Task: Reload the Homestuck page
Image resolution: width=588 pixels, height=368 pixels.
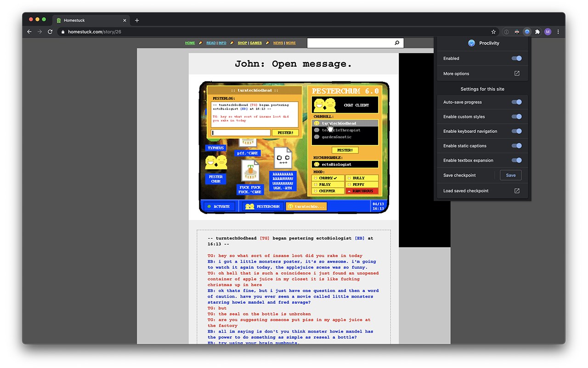Action: [x=50, y=32]
